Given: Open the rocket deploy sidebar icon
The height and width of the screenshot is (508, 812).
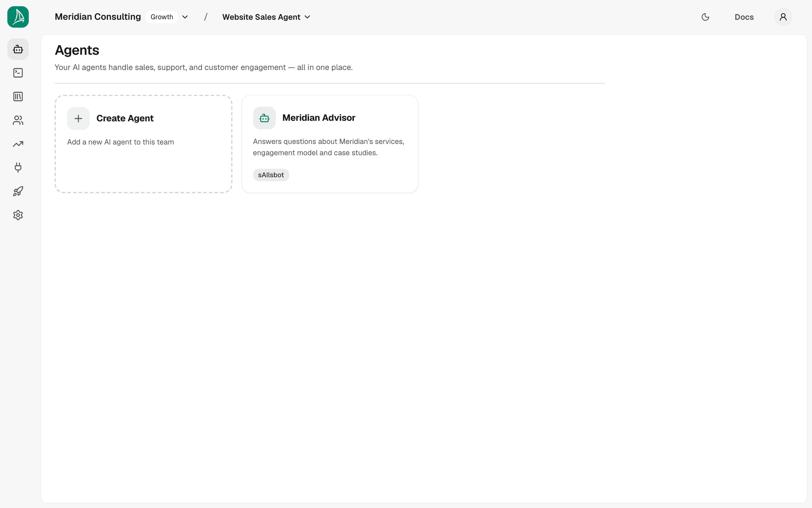Looking at the screenshot, I should point(18,192).
